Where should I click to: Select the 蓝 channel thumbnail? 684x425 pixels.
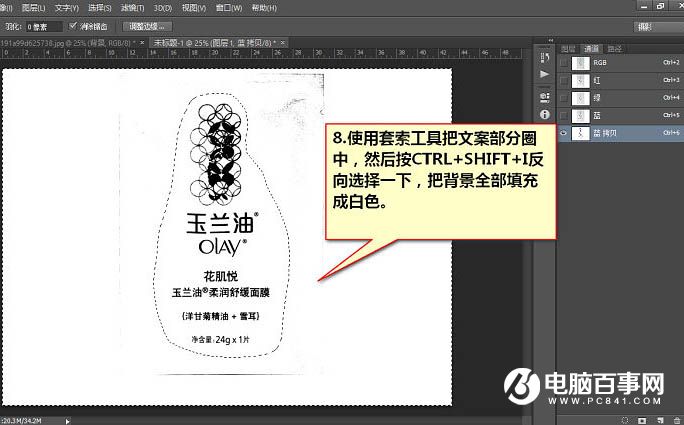click(581, 116)
